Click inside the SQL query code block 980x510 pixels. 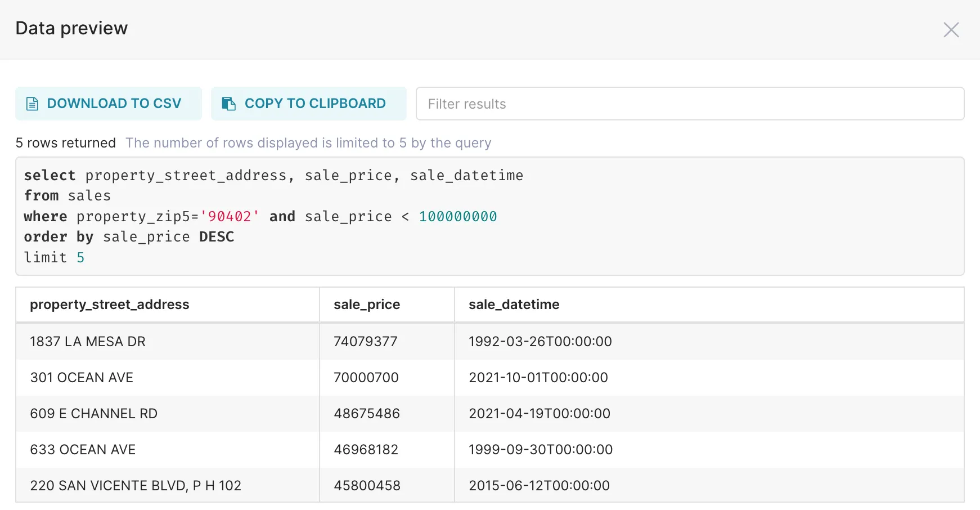(x=489, y=216)
